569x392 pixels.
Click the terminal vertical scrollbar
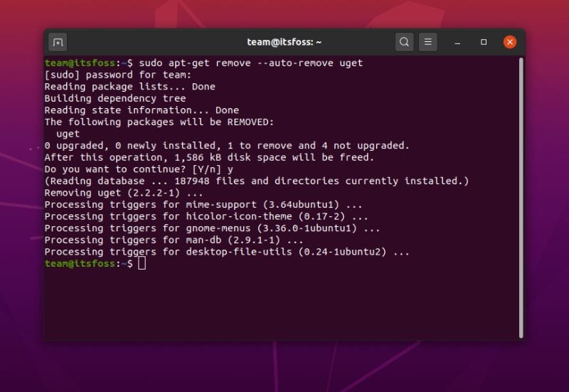521,198
